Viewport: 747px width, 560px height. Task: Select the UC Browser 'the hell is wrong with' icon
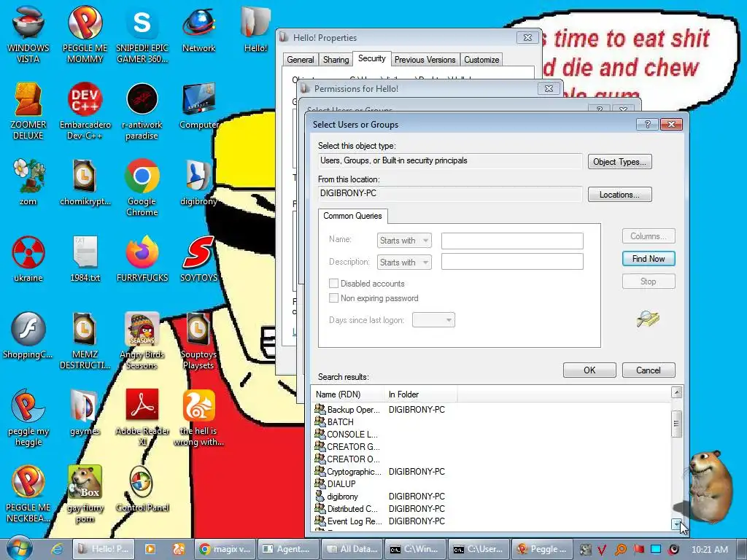point(198,418)
